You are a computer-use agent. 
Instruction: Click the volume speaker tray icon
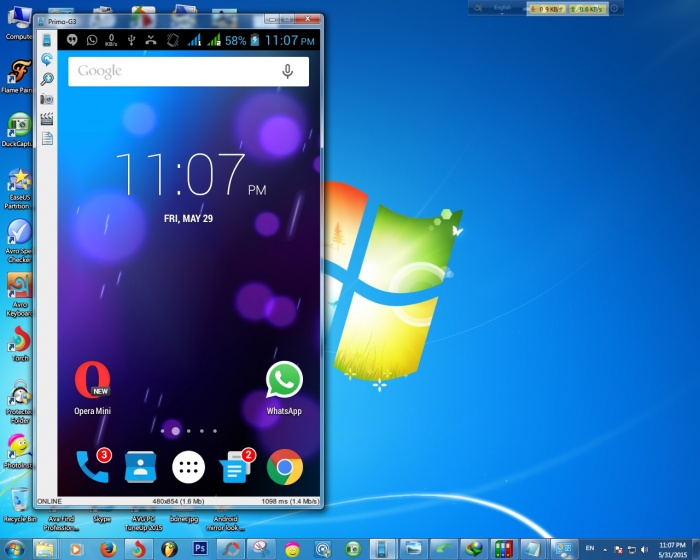pyautogui.click(x=644, y=549)
